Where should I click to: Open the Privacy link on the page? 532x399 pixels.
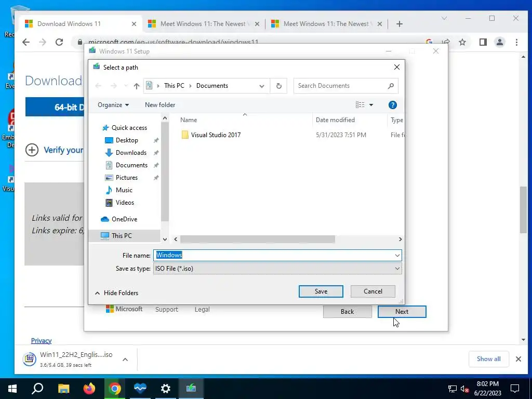click(42, 341)
